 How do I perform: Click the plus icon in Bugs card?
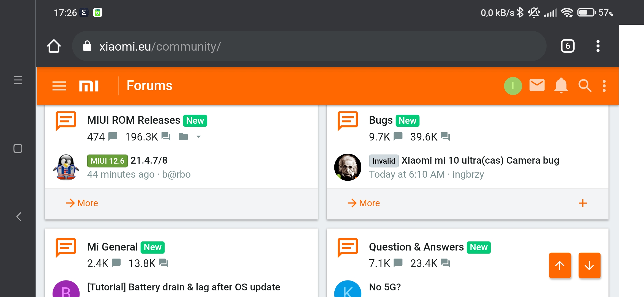tap(583, 203)
